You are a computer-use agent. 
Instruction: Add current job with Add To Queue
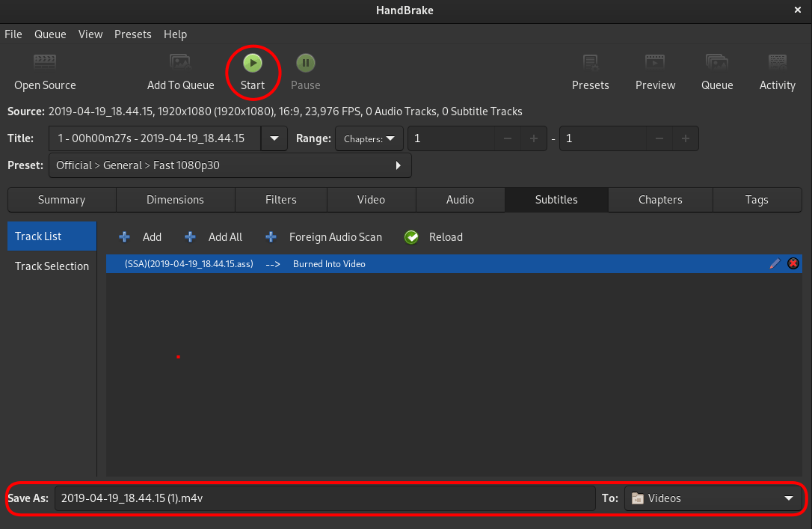click(x=180, y=71)
